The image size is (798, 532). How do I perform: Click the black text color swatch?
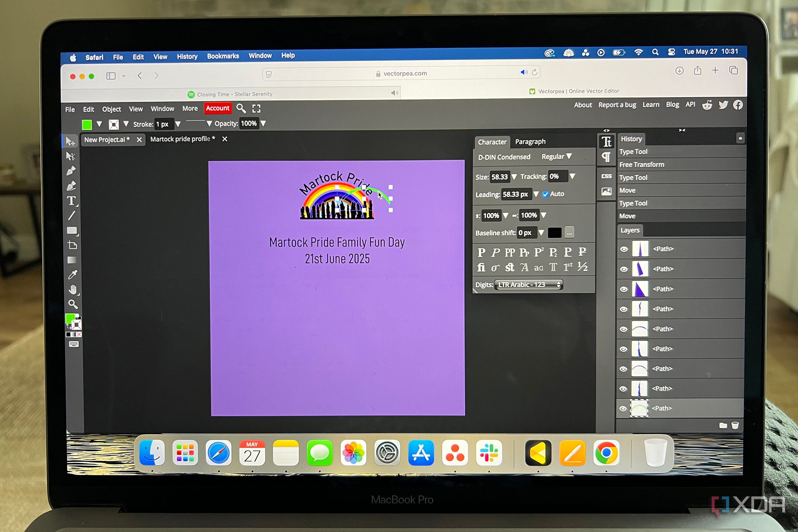(x=554, y=233)
